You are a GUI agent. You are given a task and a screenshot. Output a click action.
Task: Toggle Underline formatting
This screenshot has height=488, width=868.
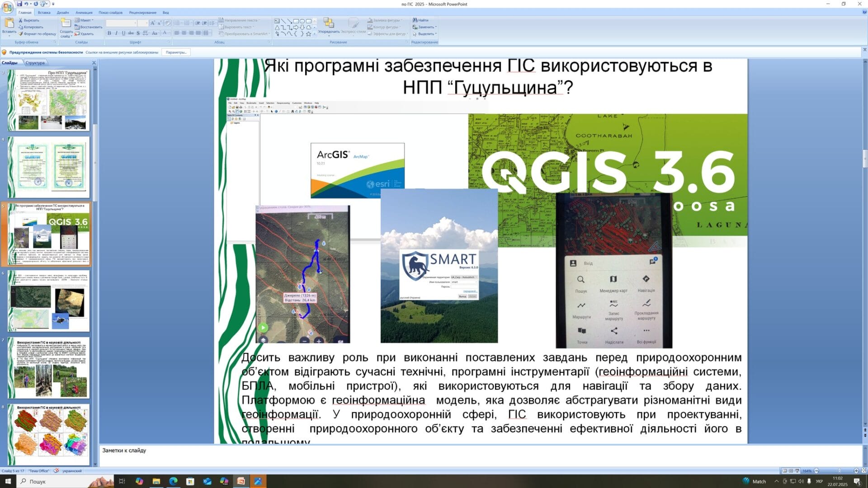[123, 33]
